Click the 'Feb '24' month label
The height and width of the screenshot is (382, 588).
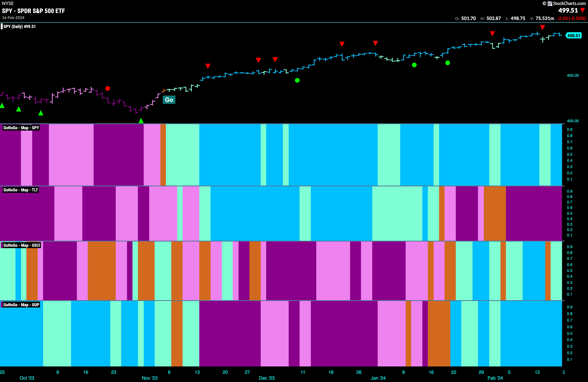pyautogui.click(x=495, y=378)
